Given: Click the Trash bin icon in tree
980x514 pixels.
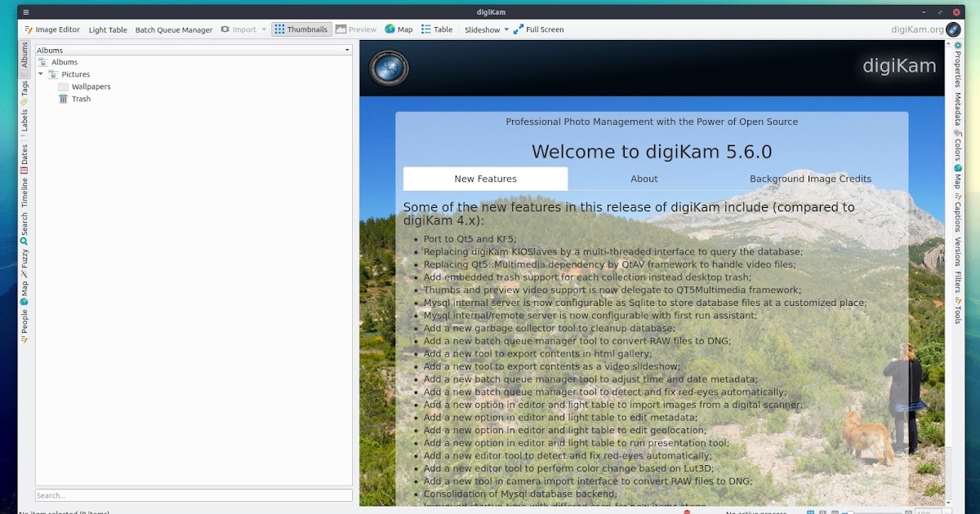Looking at the screenshot, I should [64, 99].
